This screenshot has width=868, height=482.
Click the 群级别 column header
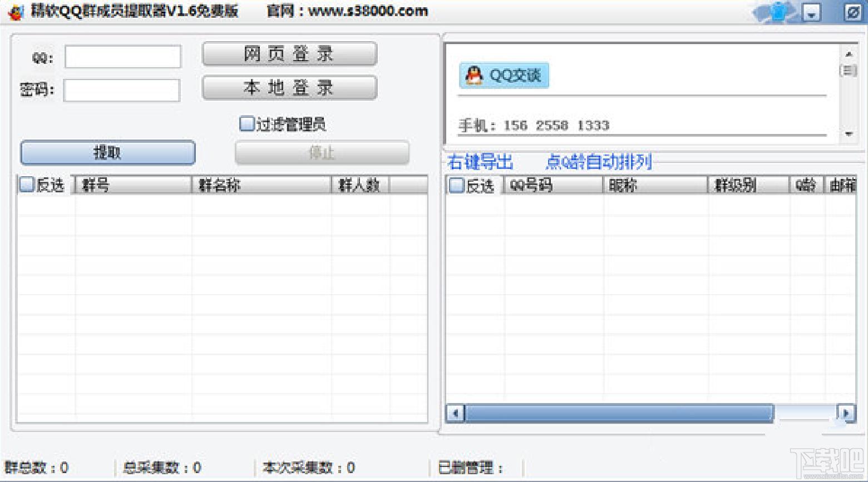coord(749,185)
